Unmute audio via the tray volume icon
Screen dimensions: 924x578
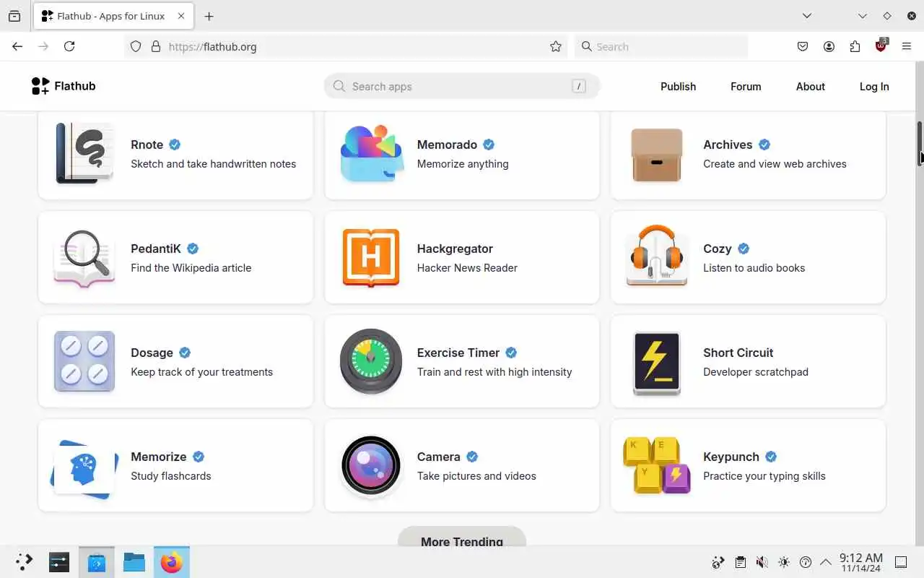click(762, 562)
